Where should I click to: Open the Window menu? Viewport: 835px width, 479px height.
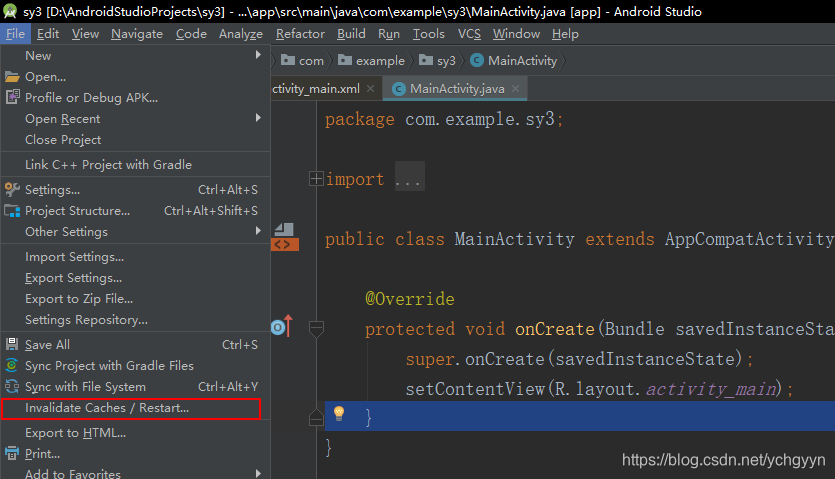click(x=516, y=34)
